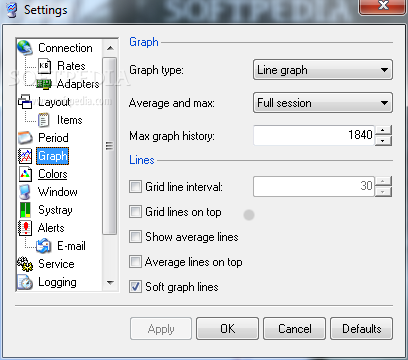Restore settings with Defaults button
The height and width of the screenshot is (360, 408).
pyautogui.click(x=361, y=329)
